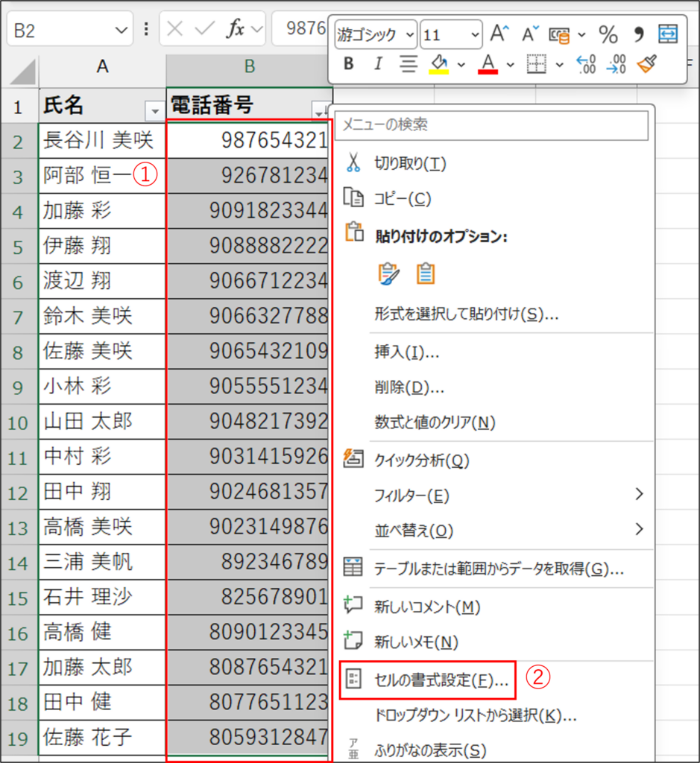Click the text alignment icon
This screenshot has height=763, width=700.
point(409,64)
